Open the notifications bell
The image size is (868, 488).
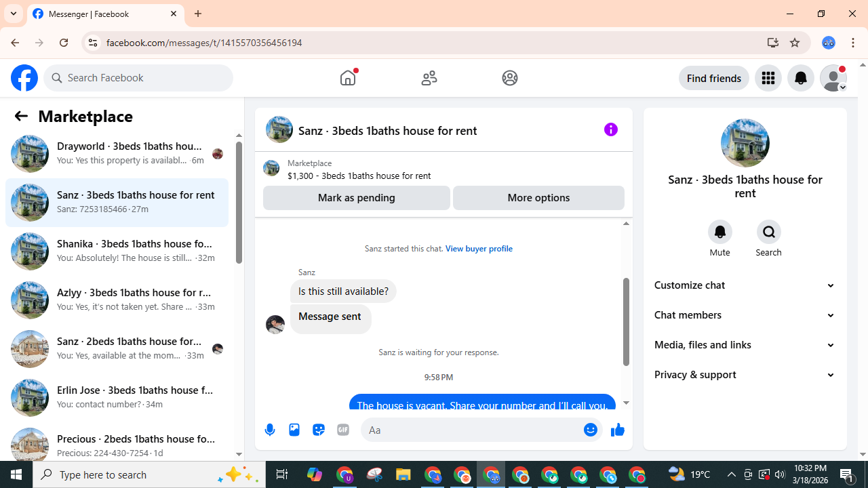click(801, 78)
